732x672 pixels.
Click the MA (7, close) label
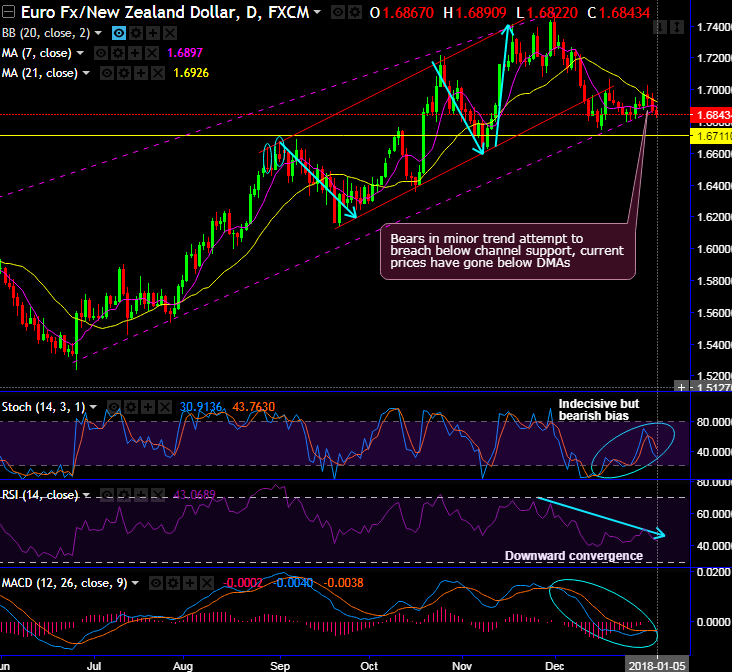[37, 53]
